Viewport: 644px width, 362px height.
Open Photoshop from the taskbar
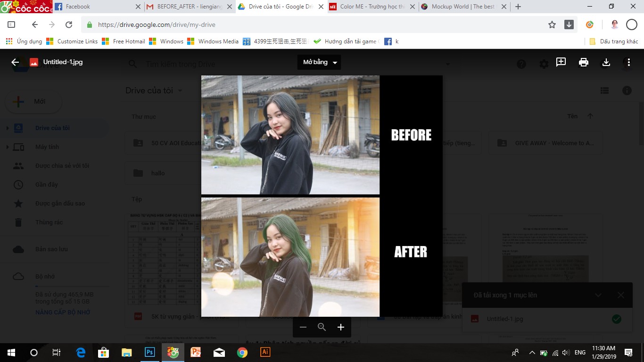[x=150, y=352]
